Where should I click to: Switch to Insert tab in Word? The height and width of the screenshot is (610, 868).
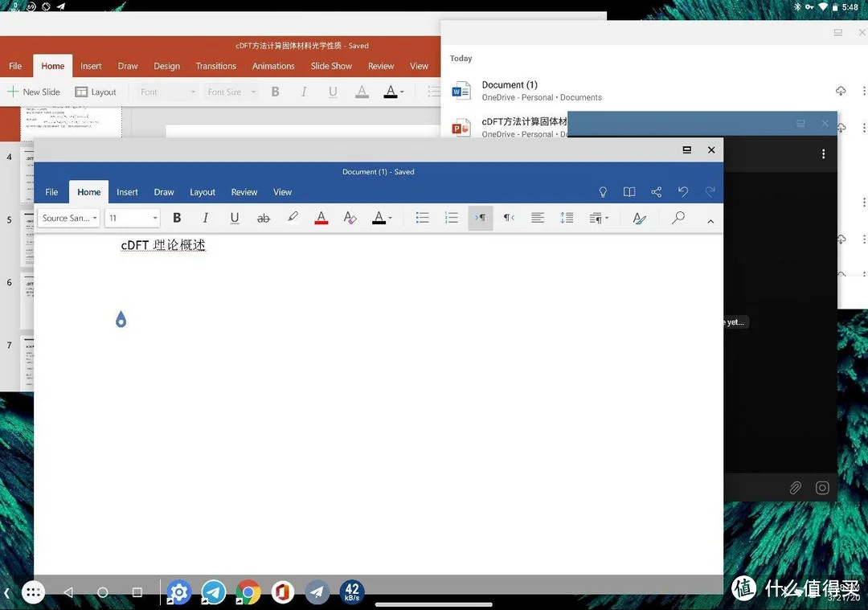(x=127, y=192)
